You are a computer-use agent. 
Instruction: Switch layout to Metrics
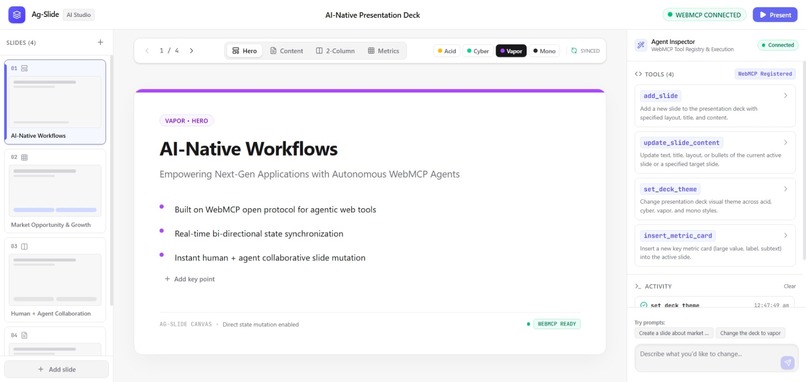383,51
